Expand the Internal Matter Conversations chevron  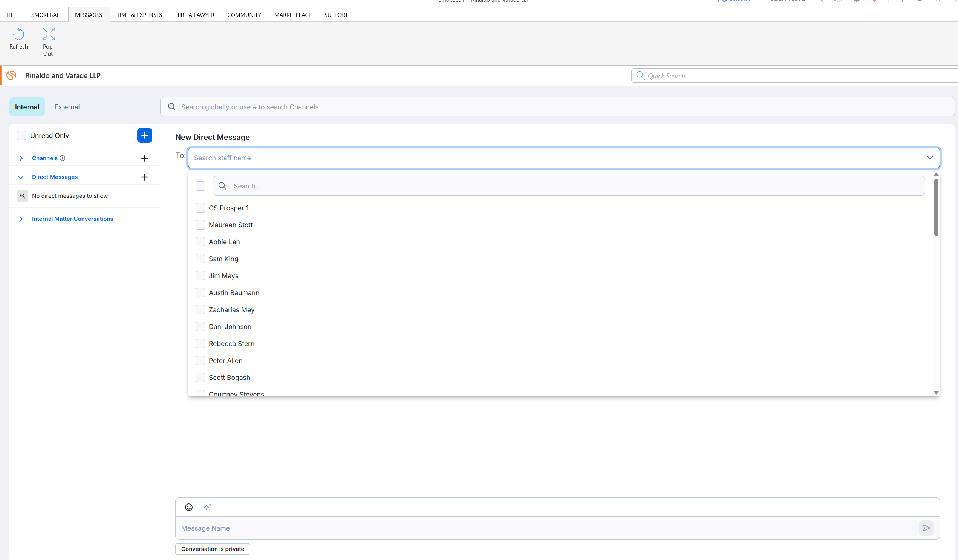(21, 219)
